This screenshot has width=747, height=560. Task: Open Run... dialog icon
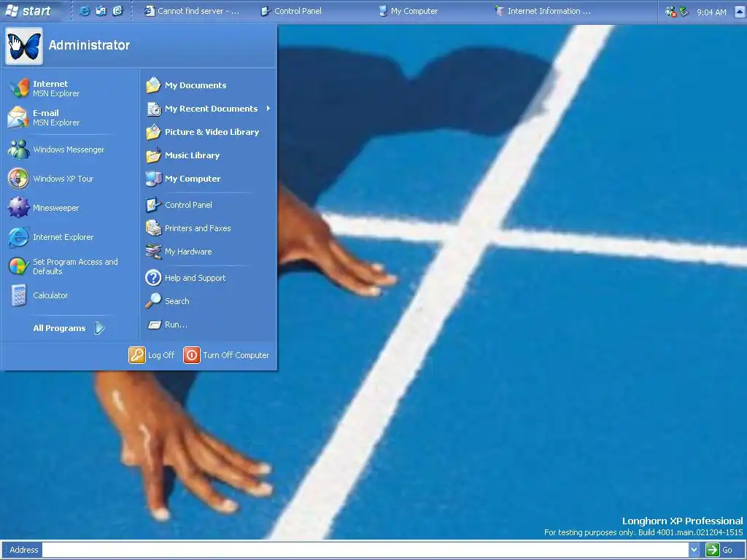pos(155,324)
